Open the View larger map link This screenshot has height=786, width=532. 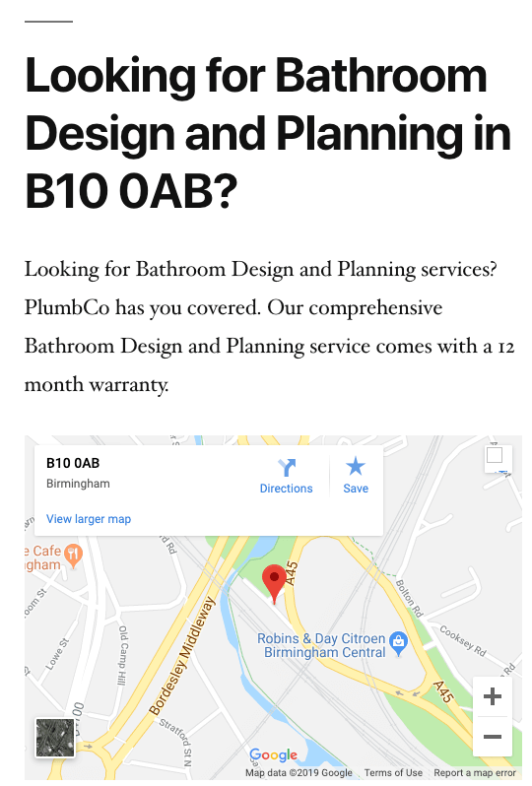point(89,519)
